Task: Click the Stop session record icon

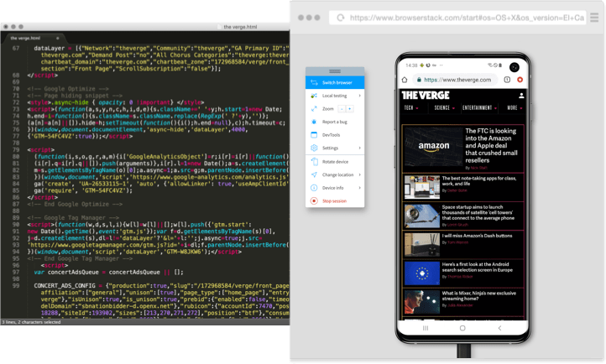Action: 314,200
